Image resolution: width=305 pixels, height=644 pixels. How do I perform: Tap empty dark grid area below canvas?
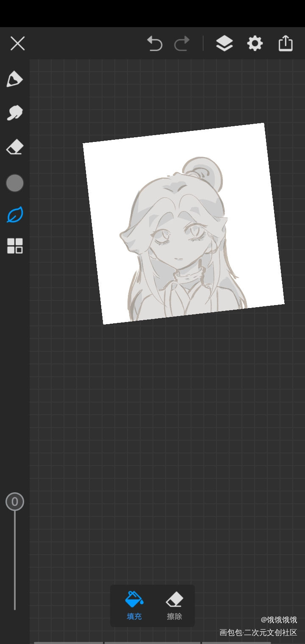(169, 424)
